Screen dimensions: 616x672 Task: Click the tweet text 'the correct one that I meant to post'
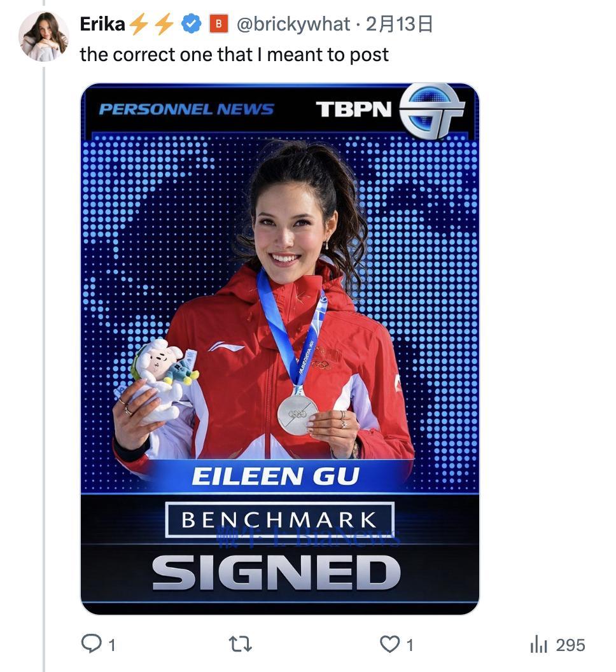234,55
